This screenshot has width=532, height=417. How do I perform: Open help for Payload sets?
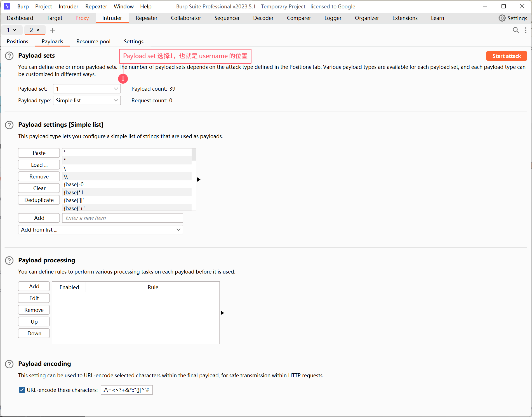point(9,56)
